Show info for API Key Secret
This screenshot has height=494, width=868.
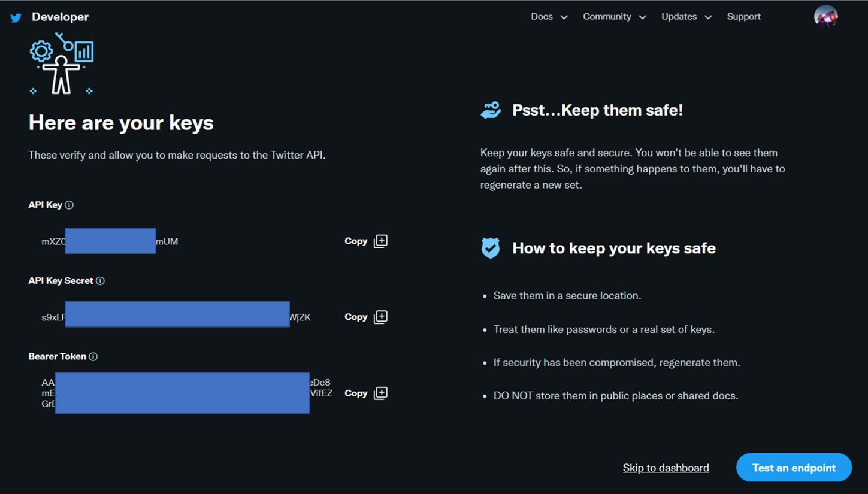pos(101,281)
